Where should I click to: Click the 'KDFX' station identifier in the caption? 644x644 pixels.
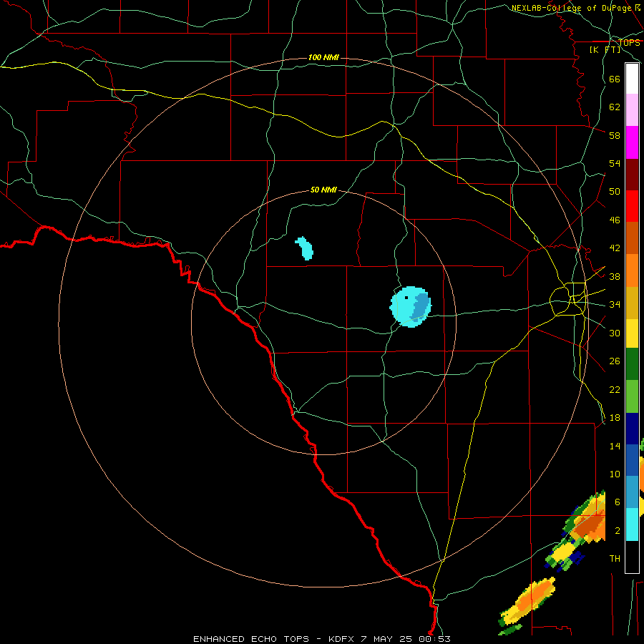coord(342,639)
